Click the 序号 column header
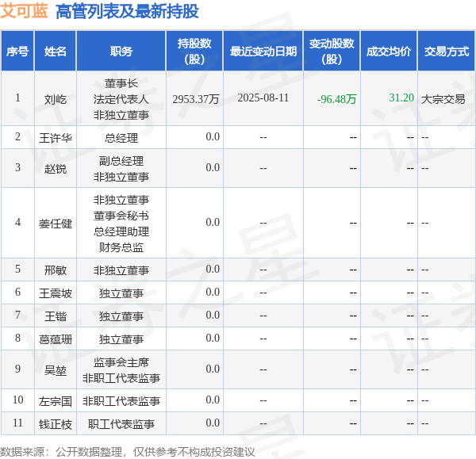The width and height of the screenshot is (476, 459). 17,52
